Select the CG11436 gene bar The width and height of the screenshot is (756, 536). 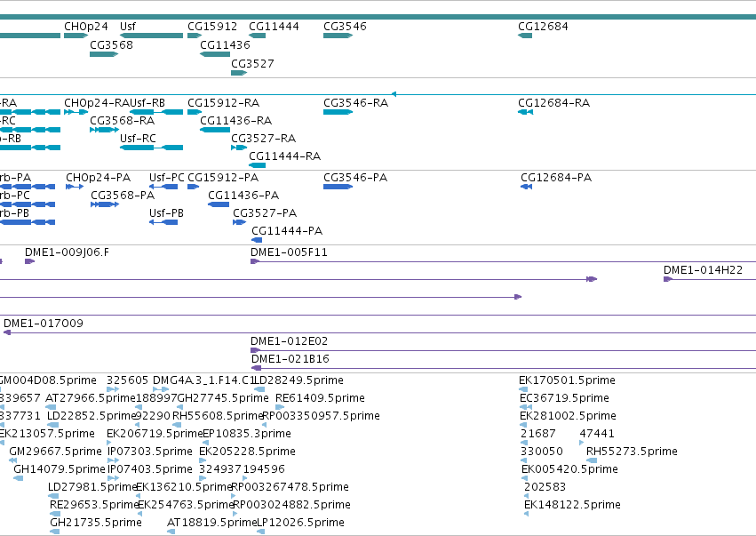215,54
